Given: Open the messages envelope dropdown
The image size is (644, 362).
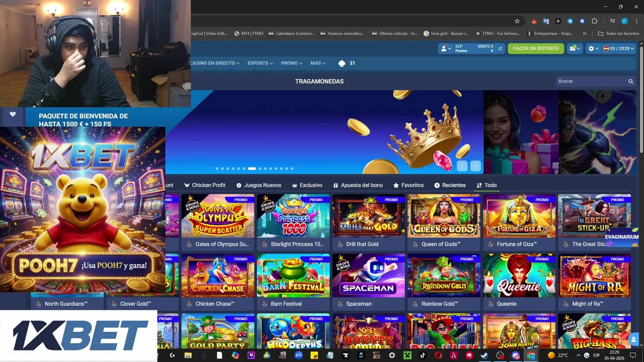Looking at the screenshot, I should [575, 48].
